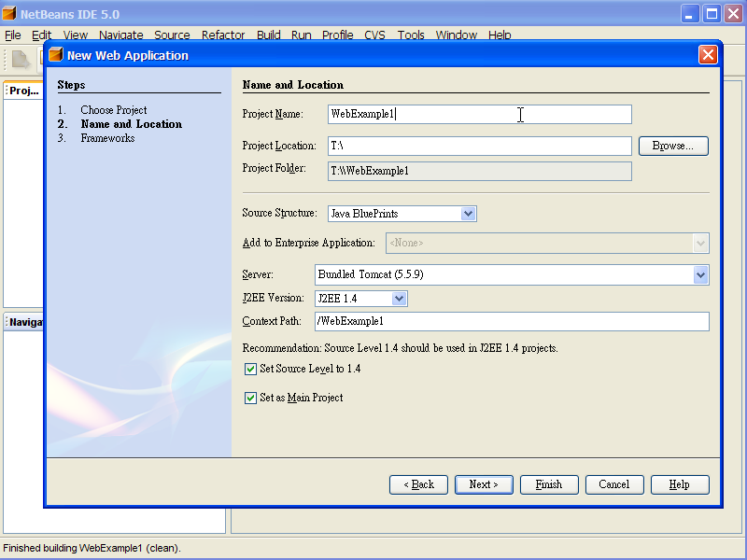Go back with the Back button

coord(418,484)
